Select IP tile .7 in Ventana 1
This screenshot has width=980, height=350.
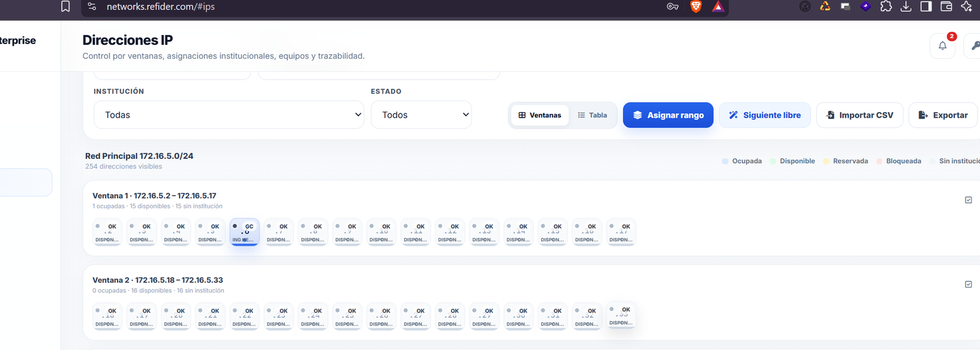coord(279,232)
